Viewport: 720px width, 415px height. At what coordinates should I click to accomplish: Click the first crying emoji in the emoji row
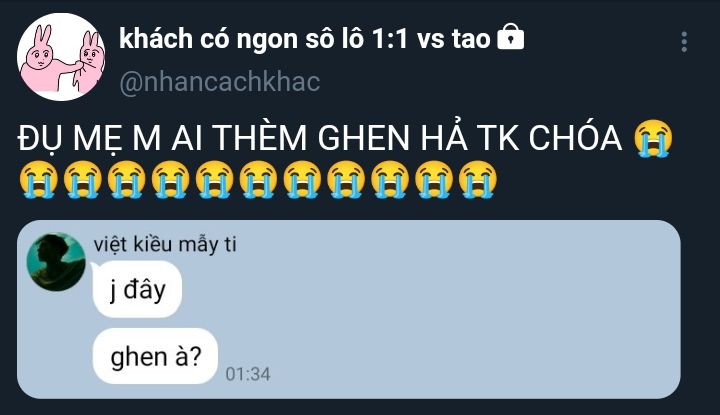tap(39, 179)
